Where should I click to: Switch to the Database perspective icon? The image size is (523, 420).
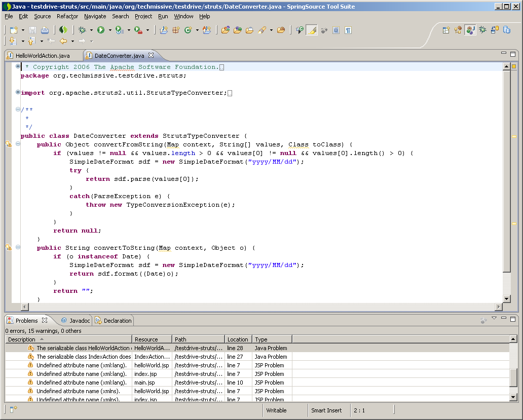(507, 30)
